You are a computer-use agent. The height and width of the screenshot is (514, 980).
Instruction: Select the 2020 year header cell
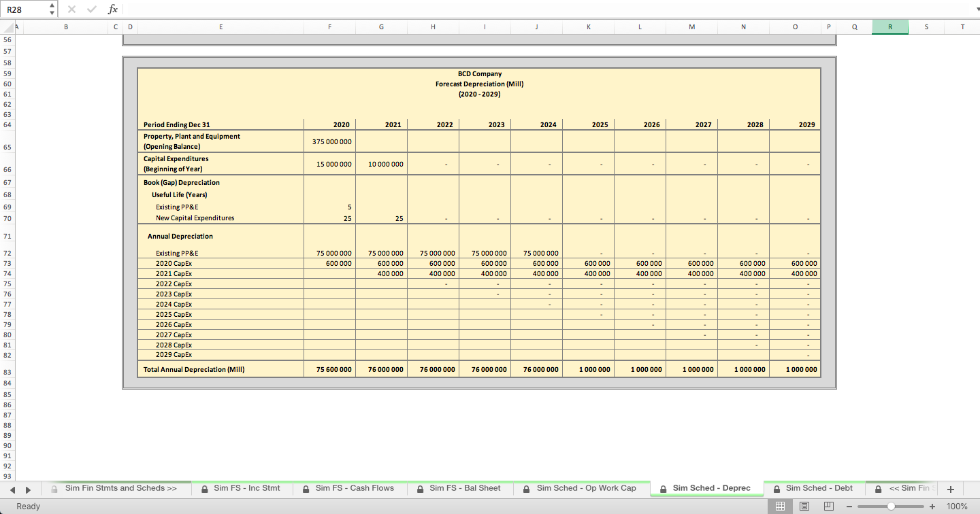click(x=329, y=124)
